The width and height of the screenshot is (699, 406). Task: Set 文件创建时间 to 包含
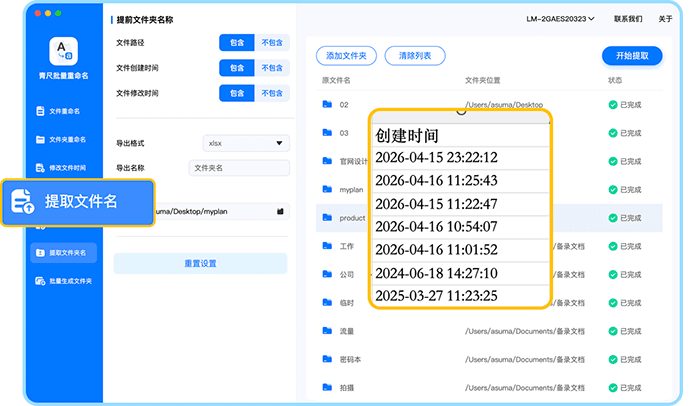click(236, 68)
